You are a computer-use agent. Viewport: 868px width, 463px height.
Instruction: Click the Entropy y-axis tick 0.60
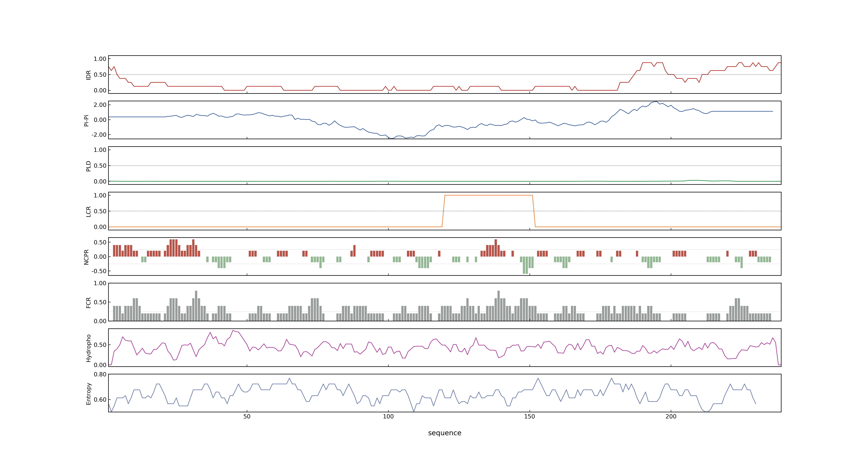pos(100,400)
